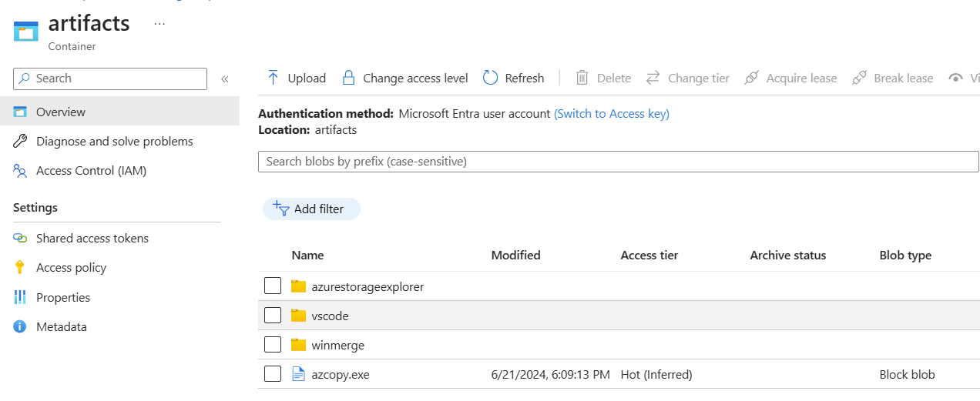980x401 pixels.
Task: Open the ellipsis menu next to artifacts title
Action: pyautogui.click(x=159, y=24)
